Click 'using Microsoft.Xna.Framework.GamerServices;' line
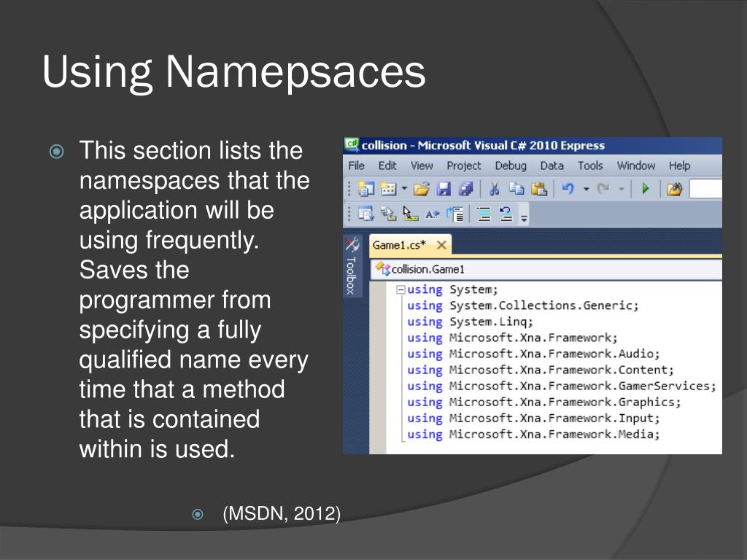This screenshot has width=747, height=560. [x=562, y=386]
